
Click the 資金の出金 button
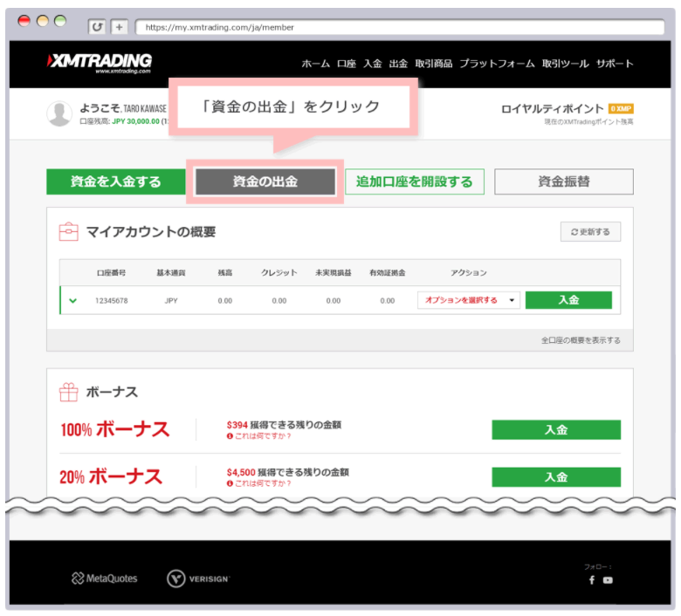265,181
